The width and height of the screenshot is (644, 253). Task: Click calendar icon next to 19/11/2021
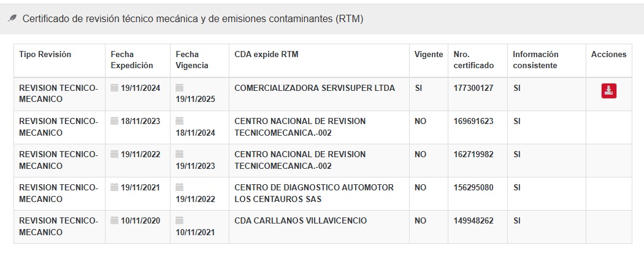(114, 187)
